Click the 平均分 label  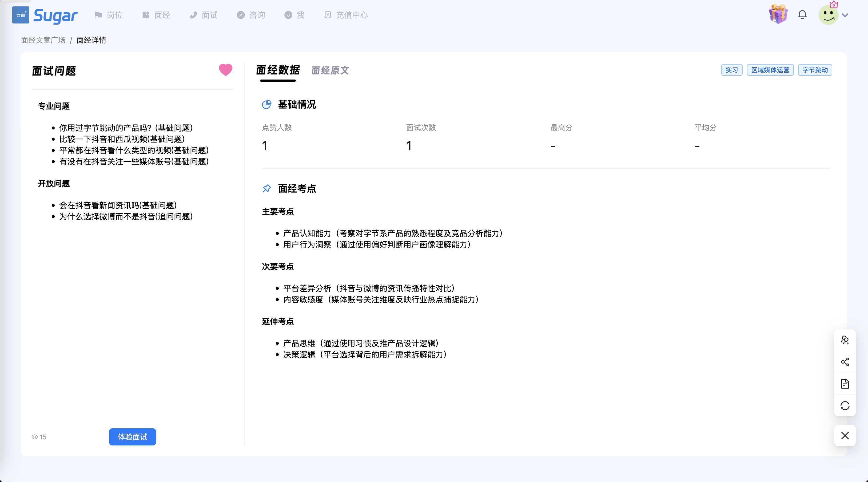pos(706,127)
